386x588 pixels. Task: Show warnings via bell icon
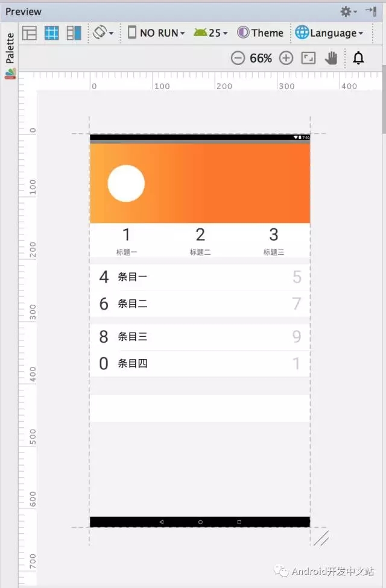[359, 58]
